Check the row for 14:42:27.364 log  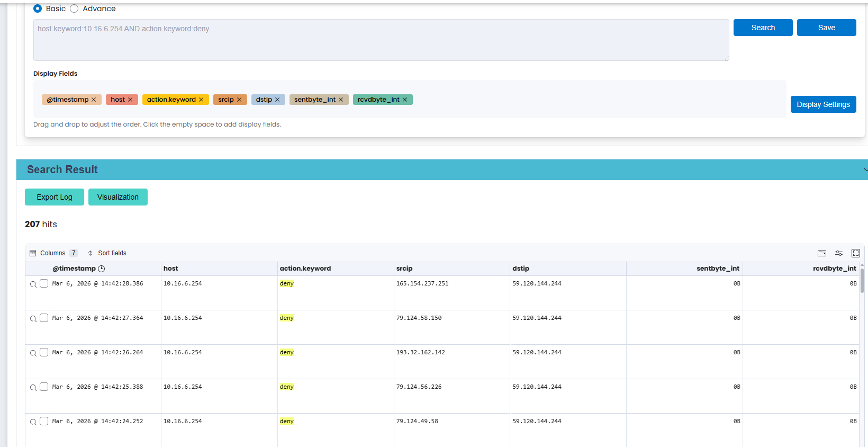44,318
